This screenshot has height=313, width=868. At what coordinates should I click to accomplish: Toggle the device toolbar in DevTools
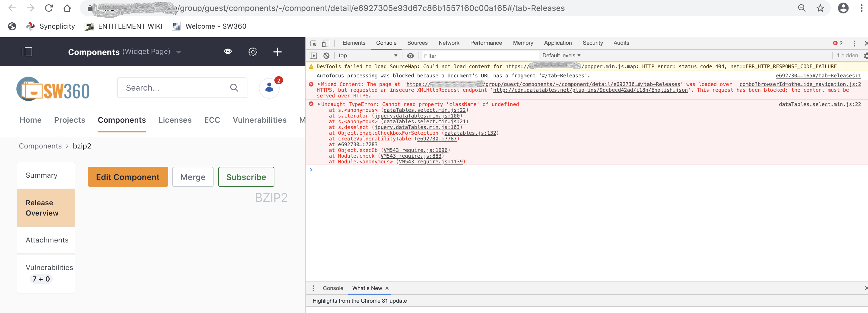(325, 43)
